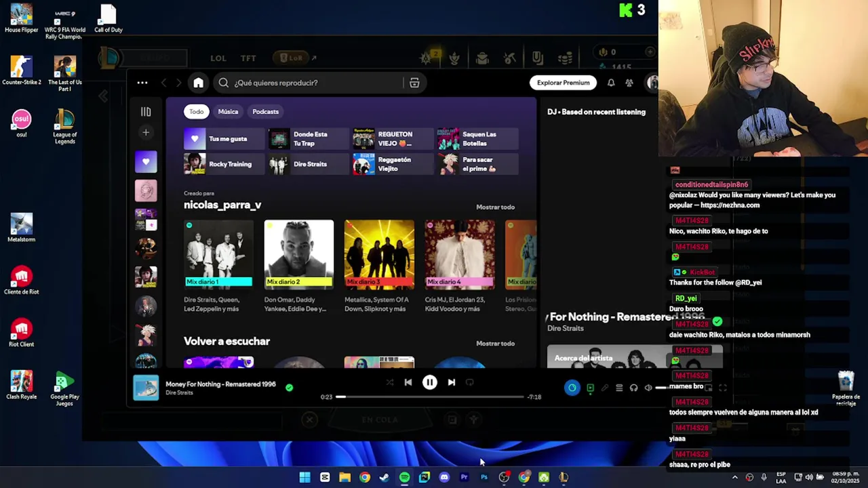The width and height of the screenshot is (868, 488).
Task: Open Steam from the taskbar
Action: (384, 477)
